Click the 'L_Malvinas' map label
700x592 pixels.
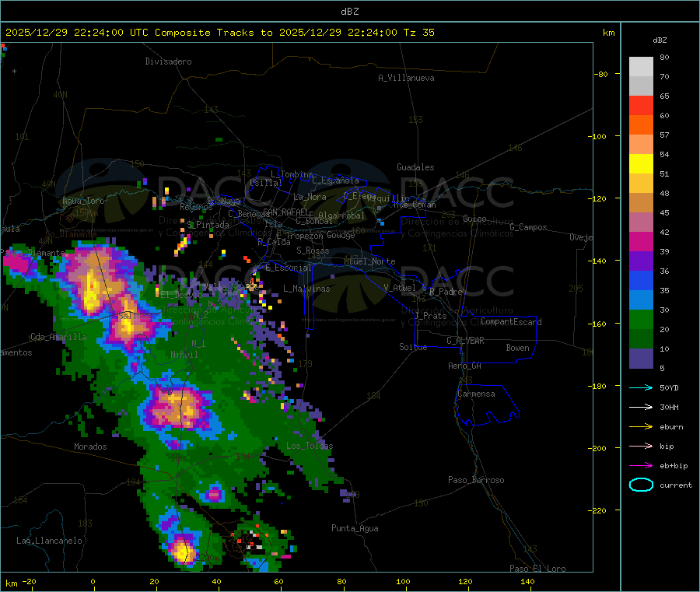[x=306, y=289]
